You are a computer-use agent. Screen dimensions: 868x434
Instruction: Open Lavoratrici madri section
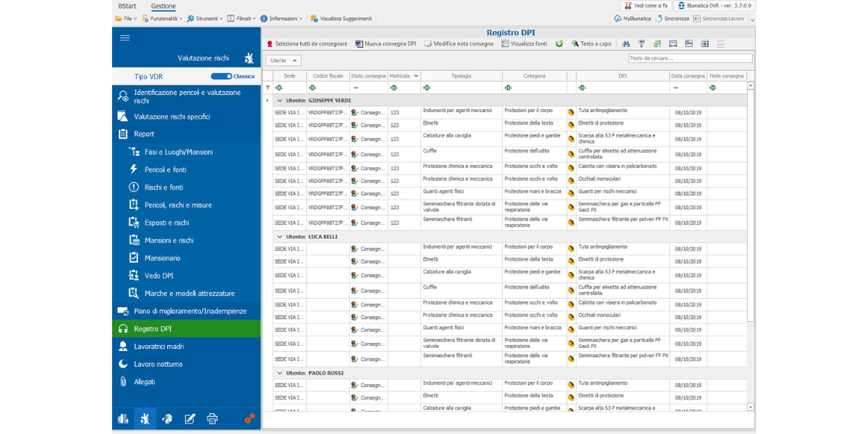click(x=187, y=346)
